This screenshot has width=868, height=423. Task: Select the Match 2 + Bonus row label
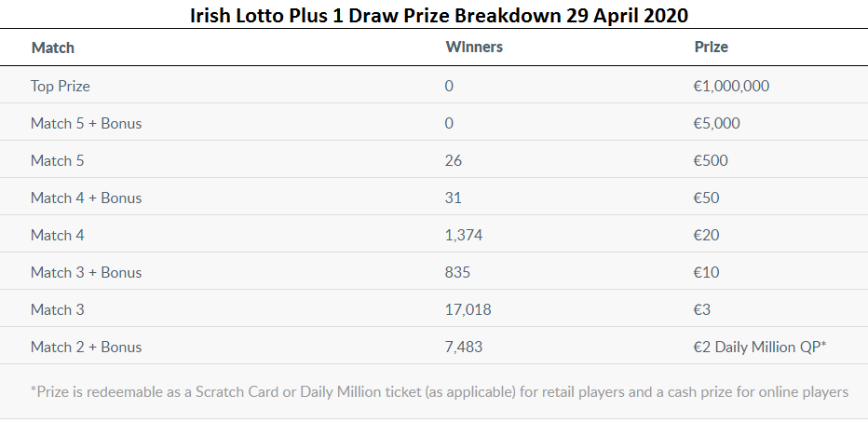click(x=86, y=347)
